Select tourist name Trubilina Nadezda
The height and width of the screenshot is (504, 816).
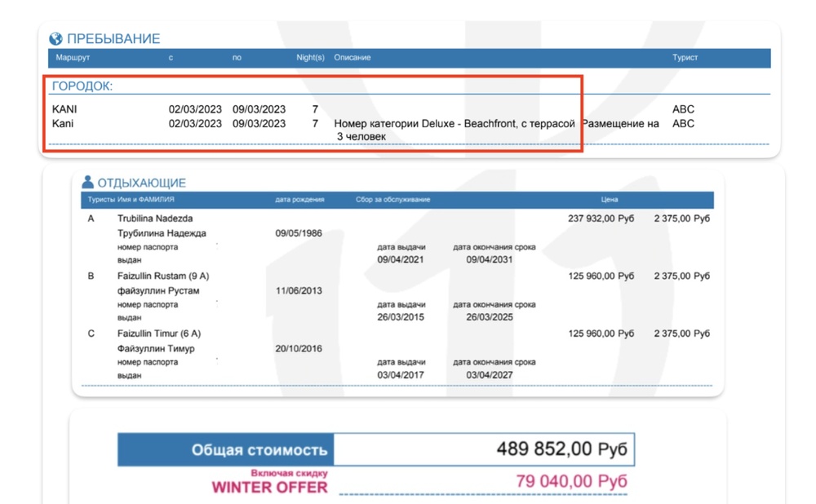coord(155,219)
